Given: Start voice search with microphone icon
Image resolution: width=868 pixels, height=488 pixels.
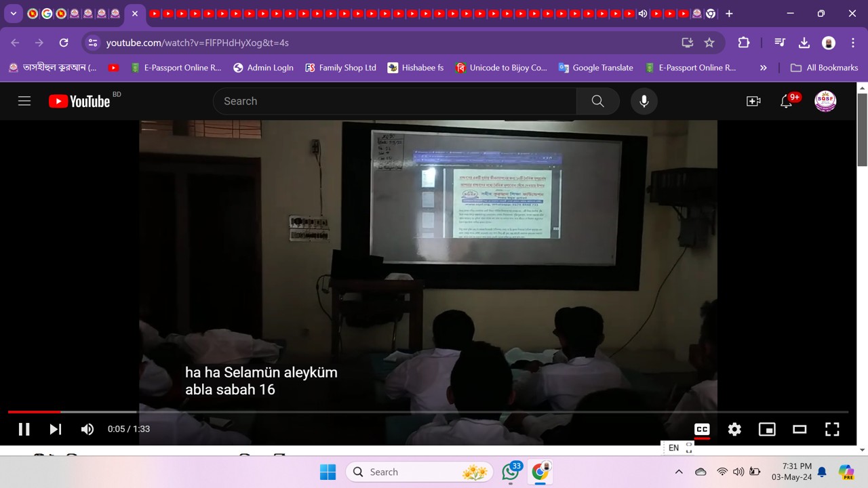Looking at the screenshot, I should point(644,101).
